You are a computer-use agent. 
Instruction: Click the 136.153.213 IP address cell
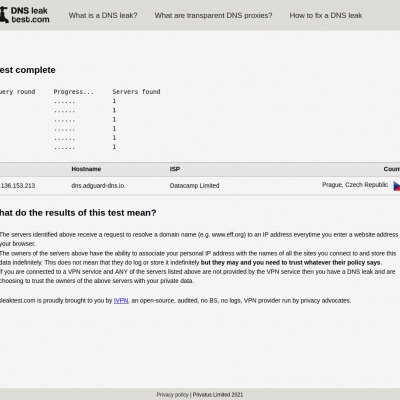point(17,186)
